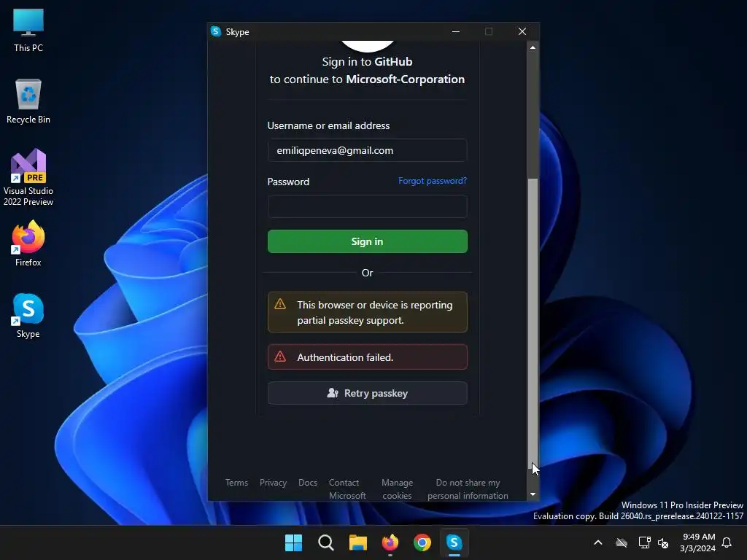Click the partial passkey support warning text

tap(375, 312)
